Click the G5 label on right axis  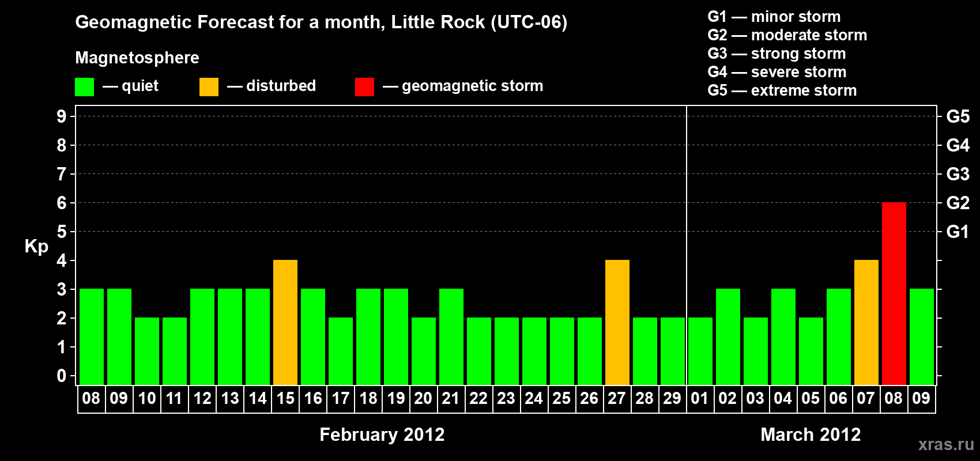958,116
